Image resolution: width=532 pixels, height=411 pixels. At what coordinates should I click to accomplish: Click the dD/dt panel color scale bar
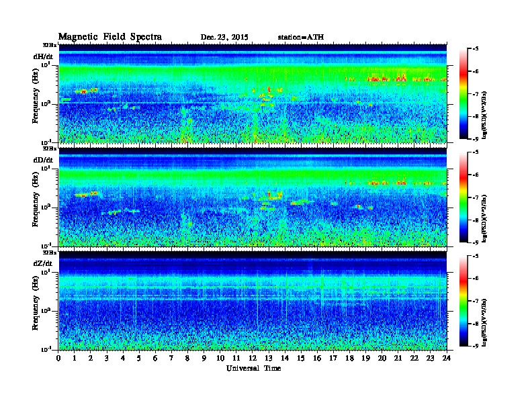pos(463,197)
